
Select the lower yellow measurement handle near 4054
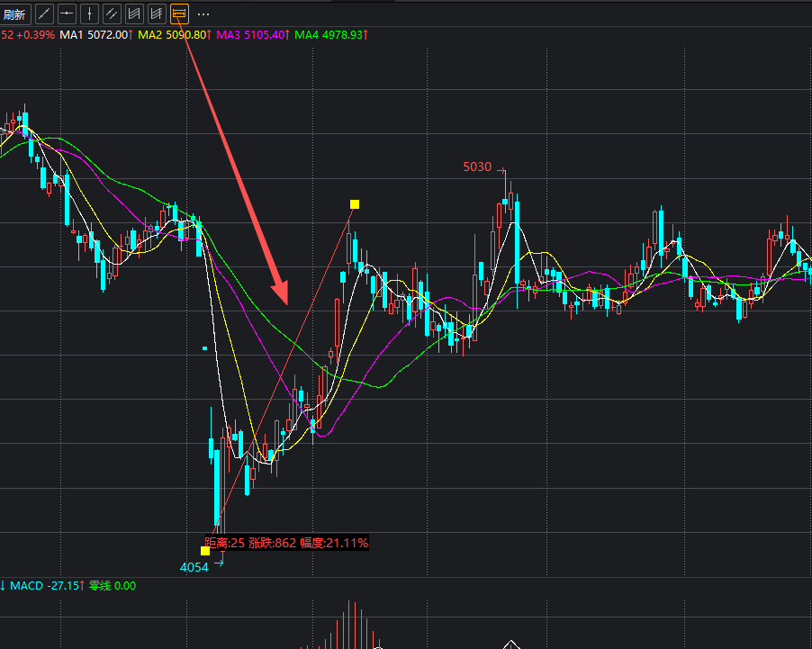coord(205,551)
